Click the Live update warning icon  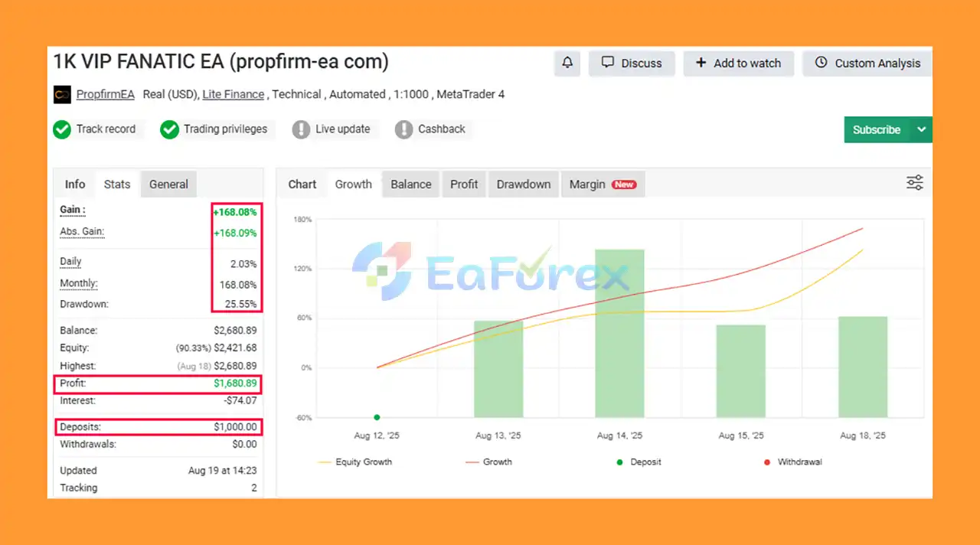302,129
